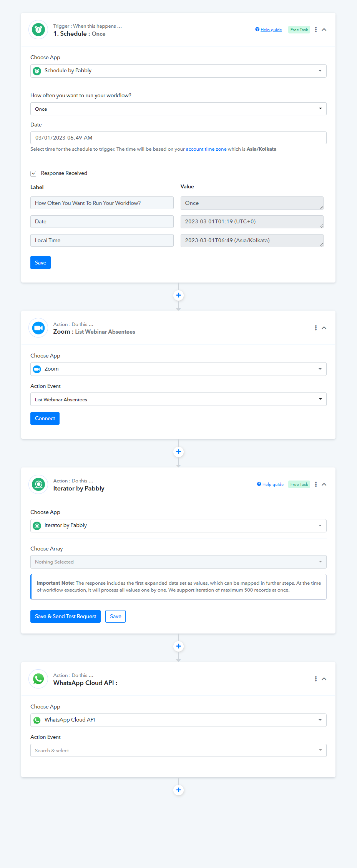
Task: Click Save & Send Test Request button
Action: pos(65,616)
